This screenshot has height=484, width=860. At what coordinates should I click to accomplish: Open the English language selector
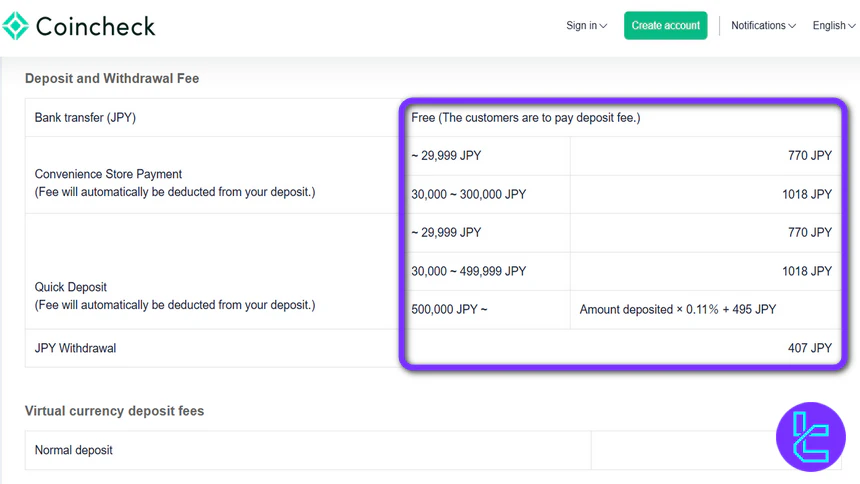click(x=834, y=25)
